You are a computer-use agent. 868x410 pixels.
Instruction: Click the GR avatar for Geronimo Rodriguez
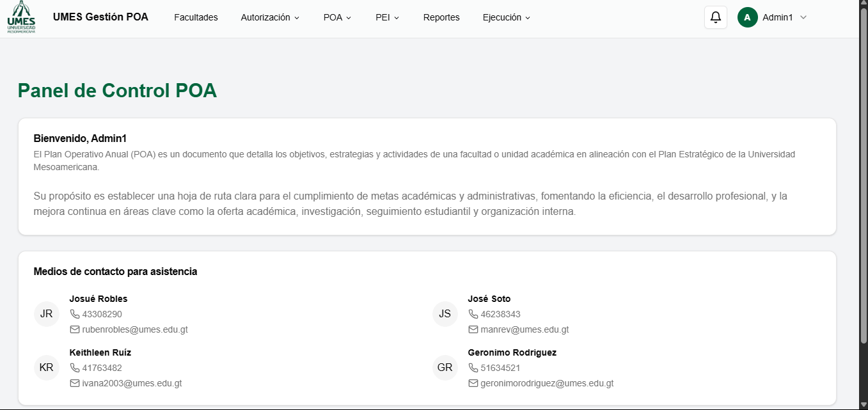445,368
